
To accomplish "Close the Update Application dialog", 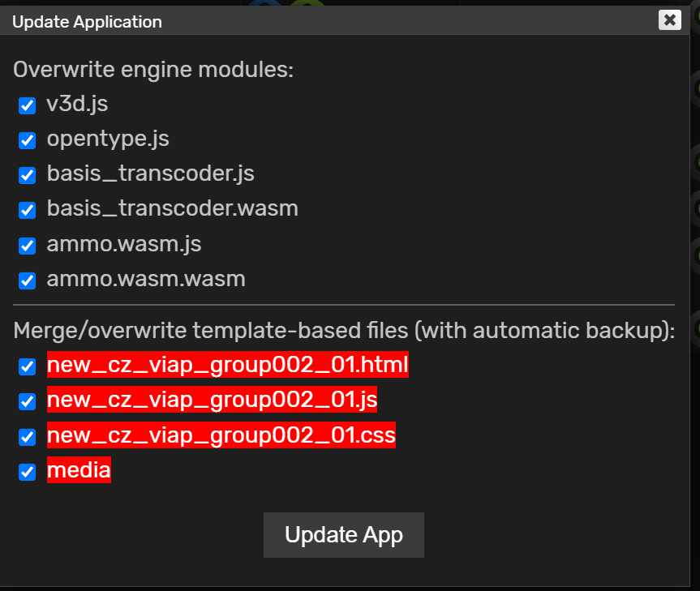I will [x=670, y=20].
